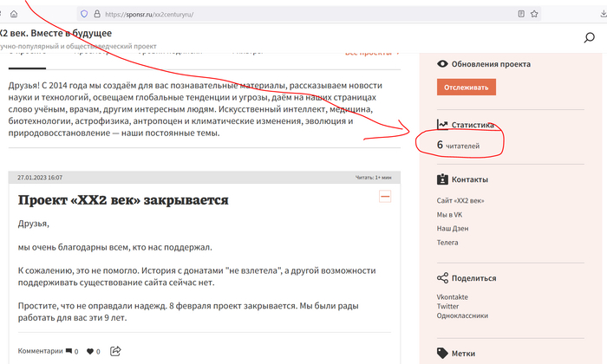This screenshot has height=364, width=607.
Task: Open site search magnifier
Action: [589, 37]
